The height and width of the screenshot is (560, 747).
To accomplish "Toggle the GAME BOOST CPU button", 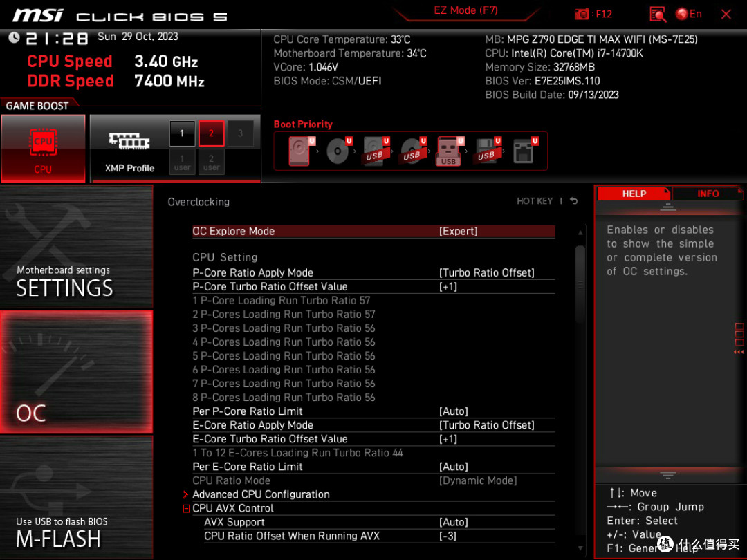I will [x=43, y=149].
